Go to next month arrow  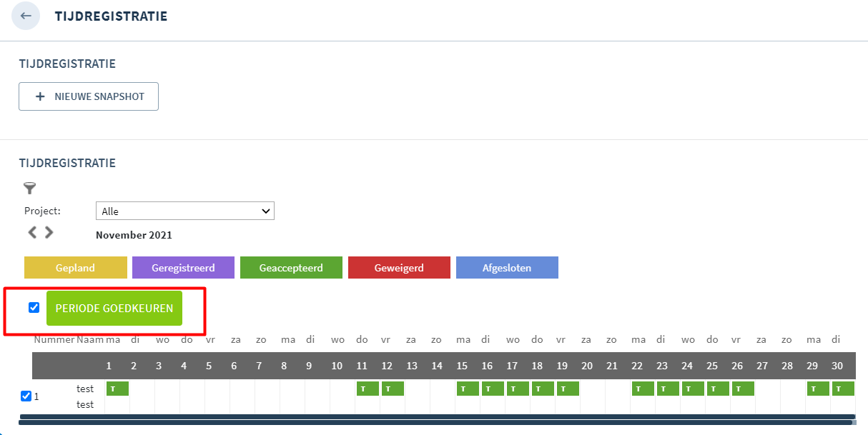(x=49, y=232)
